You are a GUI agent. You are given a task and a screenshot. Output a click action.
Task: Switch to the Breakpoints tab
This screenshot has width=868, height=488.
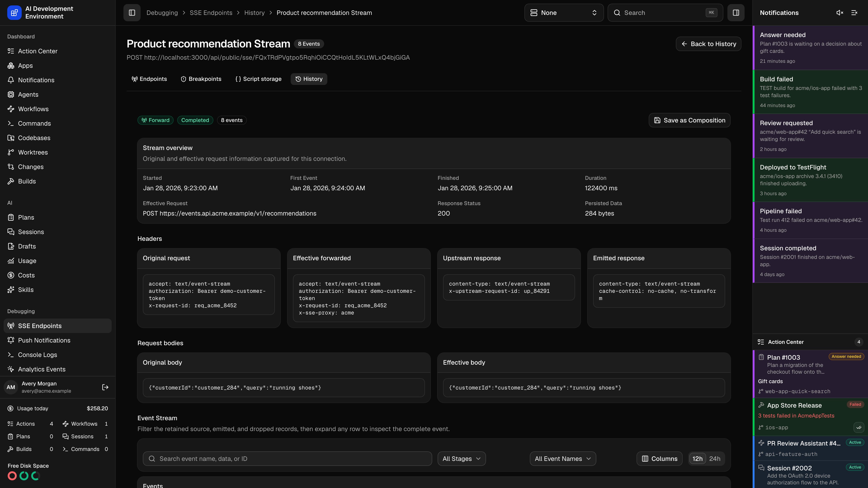click(x=201, y=79)
